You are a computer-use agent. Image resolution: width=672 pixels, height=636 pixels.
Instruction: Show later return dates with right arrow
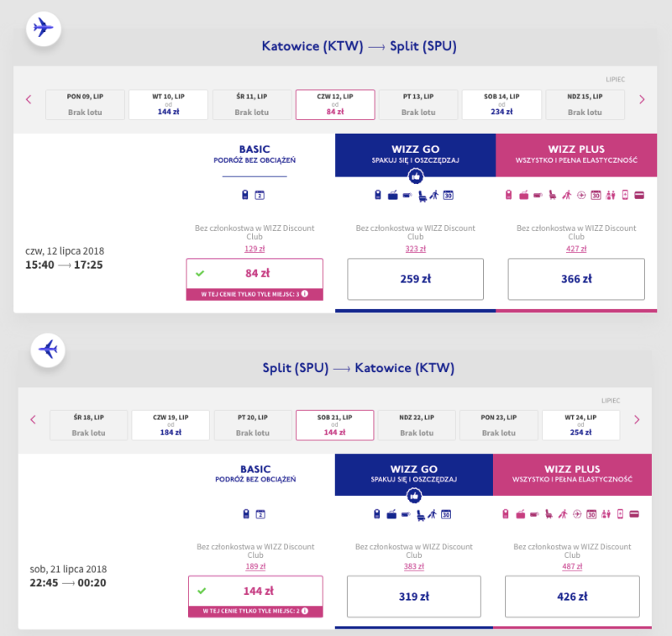coord(637,419)
